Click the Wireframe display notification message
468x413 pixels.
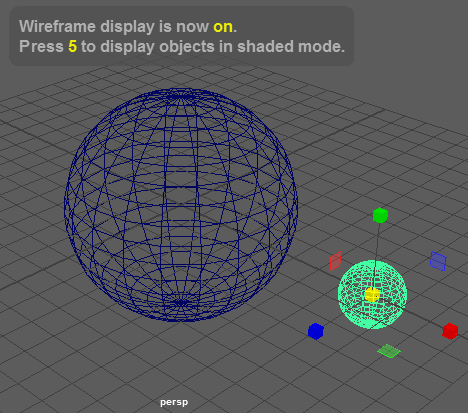[182, 36]
